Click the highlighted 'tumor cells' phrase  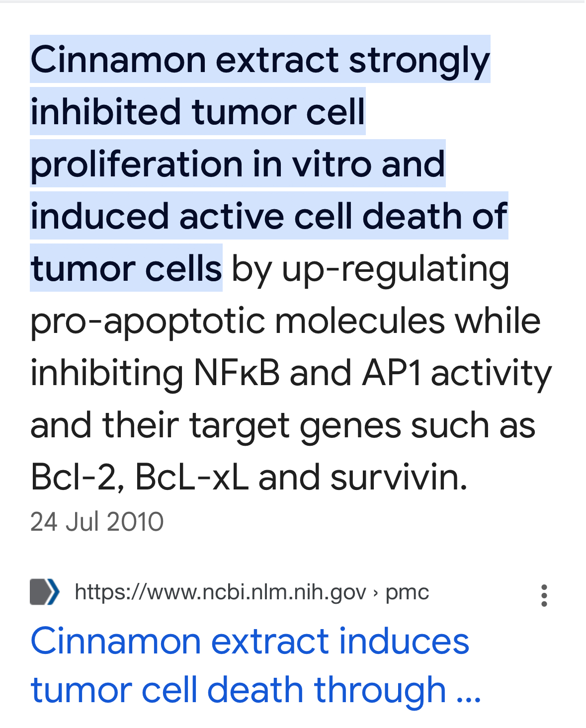coord(126,268)
